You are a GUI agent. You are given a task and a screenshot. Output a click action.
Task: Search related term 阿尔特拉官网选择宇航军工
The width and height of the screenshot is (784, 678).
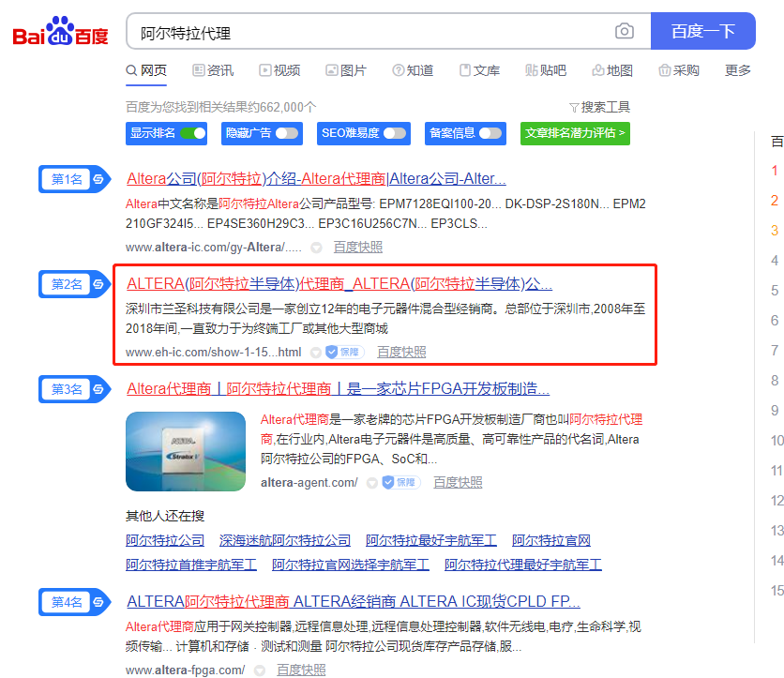tap(351, 565)
